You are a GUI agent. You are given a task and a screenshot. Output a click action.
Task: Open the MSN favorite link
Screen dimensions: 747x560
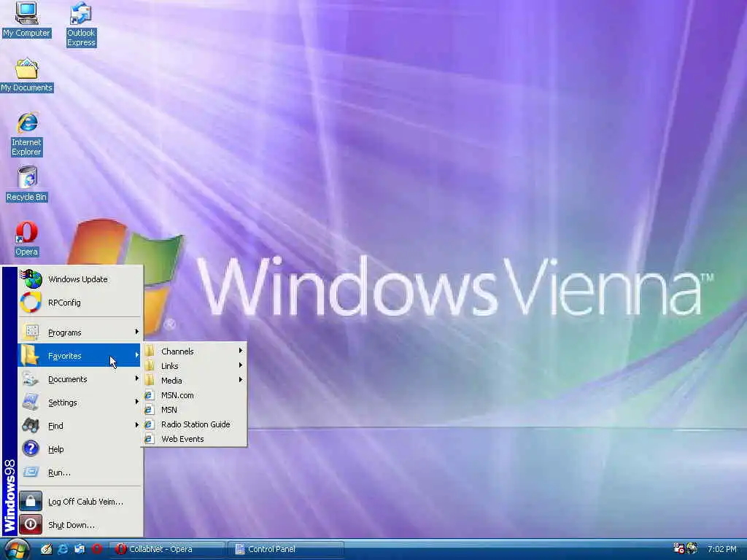pyautogui.click(x=194, y=410)
